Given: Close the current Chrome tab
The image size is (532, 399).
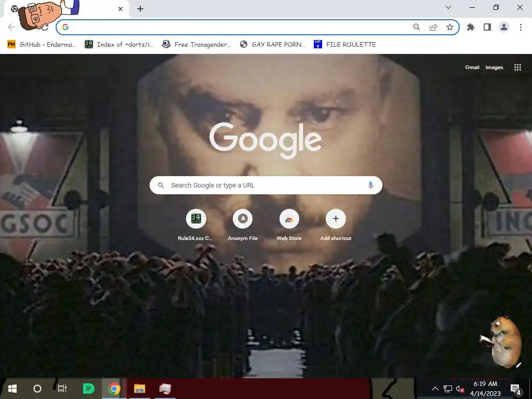Looking at the screenshot, I should 121,9.
